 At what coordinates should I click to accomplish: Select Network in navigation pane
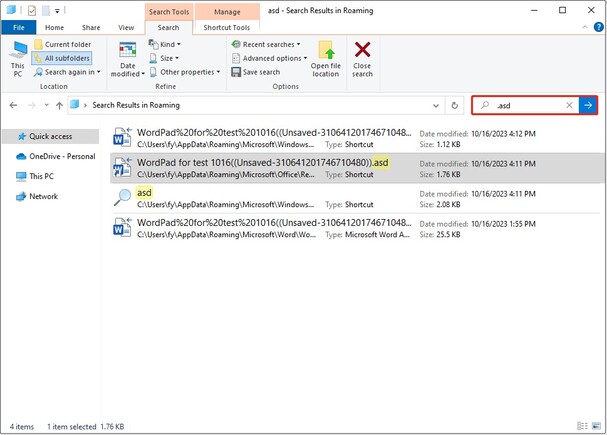(x=36, y=196)
